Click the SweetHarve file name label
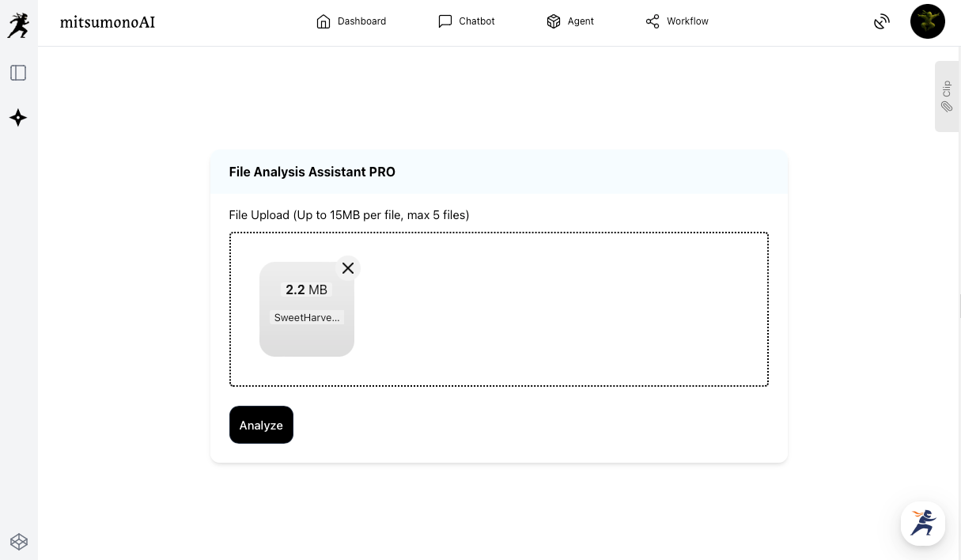Screen dimensions: 961x560 306,318
